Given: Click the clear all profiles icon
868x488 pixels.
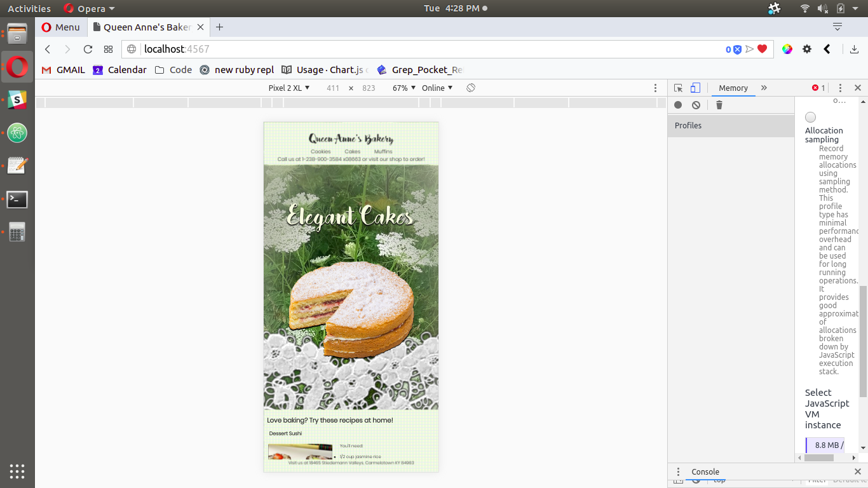Looking at the screenshot, I should click(696, 105).
